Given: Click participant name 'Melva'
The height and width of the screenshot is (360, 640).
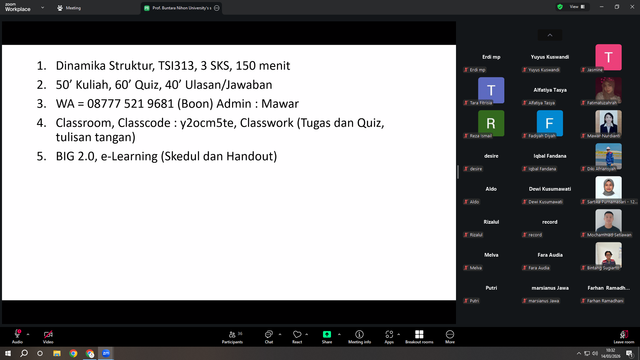Looking at the screenshot, I should coord(491,255).
